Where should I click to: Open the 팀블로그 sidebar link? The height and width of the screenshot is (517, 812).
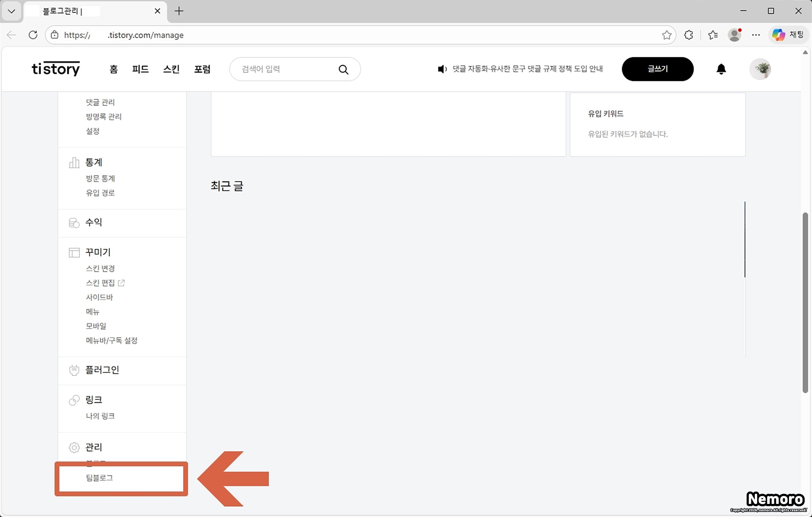pos(100,478)
